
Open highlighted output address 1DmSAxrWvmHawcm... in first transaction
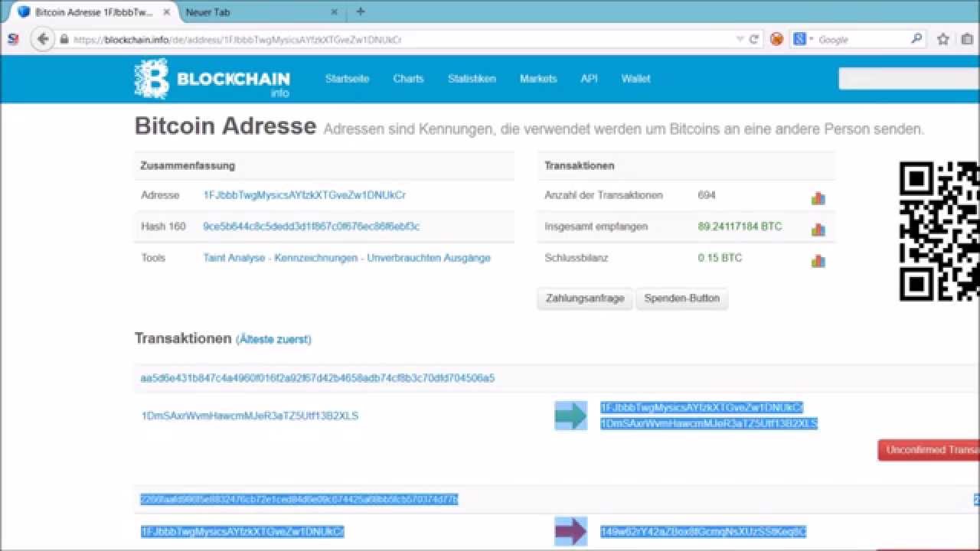(x=709, y=423)
